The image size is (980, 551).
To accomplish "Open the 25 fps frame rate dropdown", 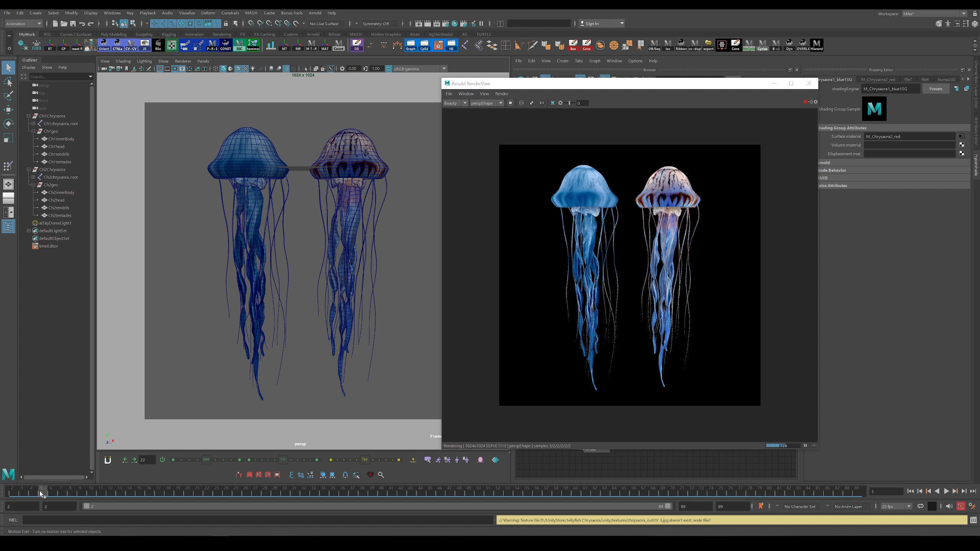I will click(x=896, y=506).
